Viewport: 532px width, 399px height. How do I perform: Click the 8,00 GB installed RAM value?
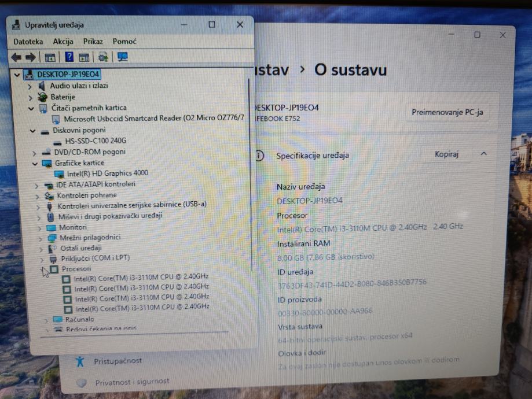click(325, 257)
